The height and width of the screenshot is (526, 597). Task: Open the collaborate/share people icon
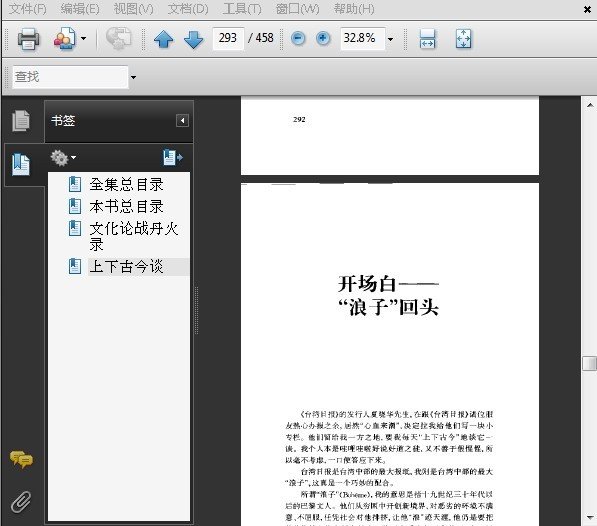(x=64, y=38)
